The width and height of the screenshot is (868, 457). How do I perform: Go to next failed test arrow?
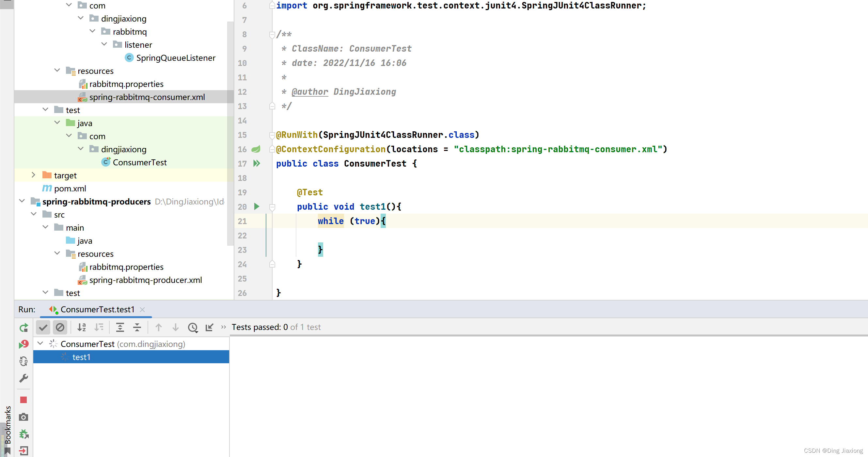pos(176,327)
